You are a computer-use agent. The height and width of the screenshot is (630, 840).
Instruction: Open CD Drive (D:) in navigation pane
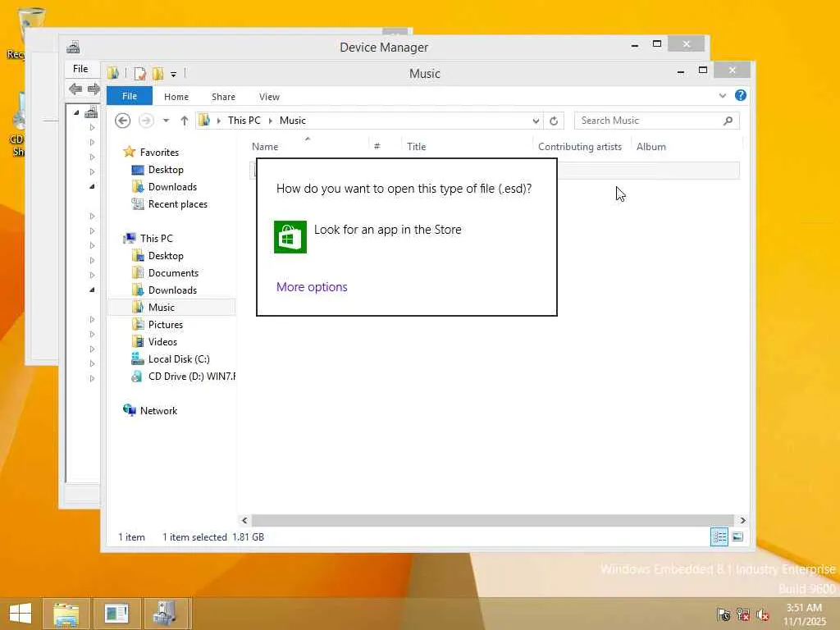192,376
